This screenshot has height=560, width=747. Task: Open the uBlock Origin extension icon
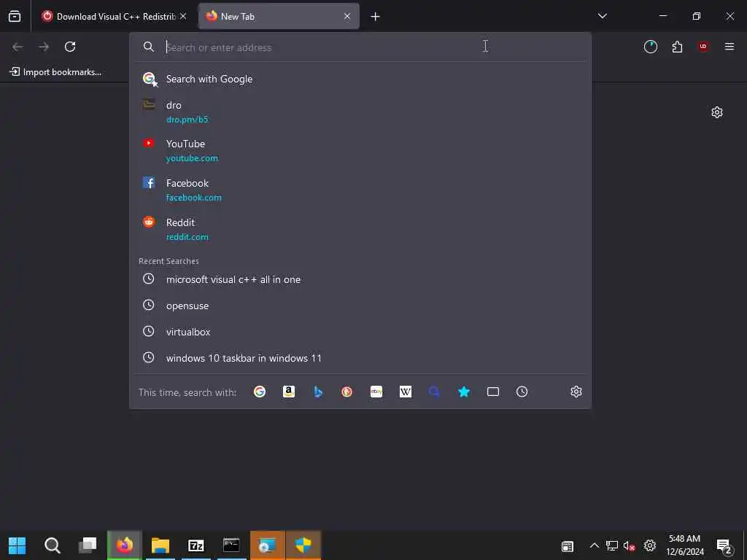tap(703, 46)
